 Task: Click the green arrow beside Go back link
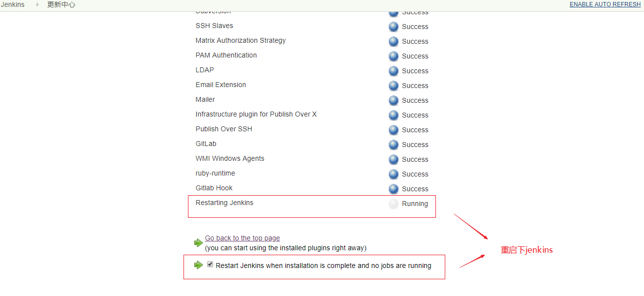(x=198, y=243)
